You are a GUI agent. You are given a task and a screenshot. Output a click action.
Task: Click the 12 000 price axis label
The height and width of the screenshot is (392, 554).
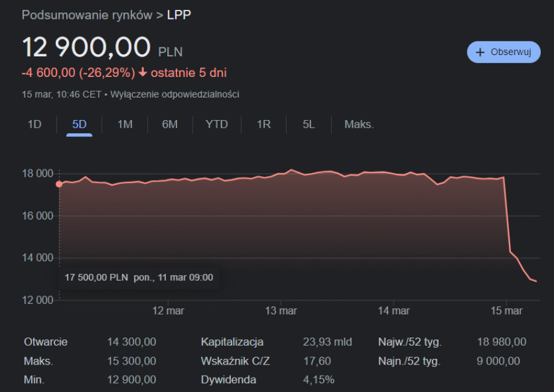click(x=38, y=300)
